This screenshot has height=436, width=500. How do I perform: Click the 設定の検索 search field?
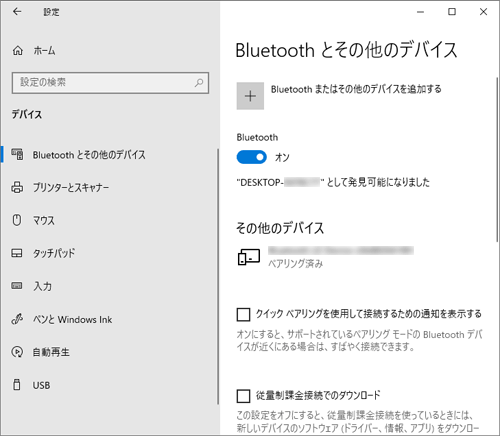coord(110,83)
